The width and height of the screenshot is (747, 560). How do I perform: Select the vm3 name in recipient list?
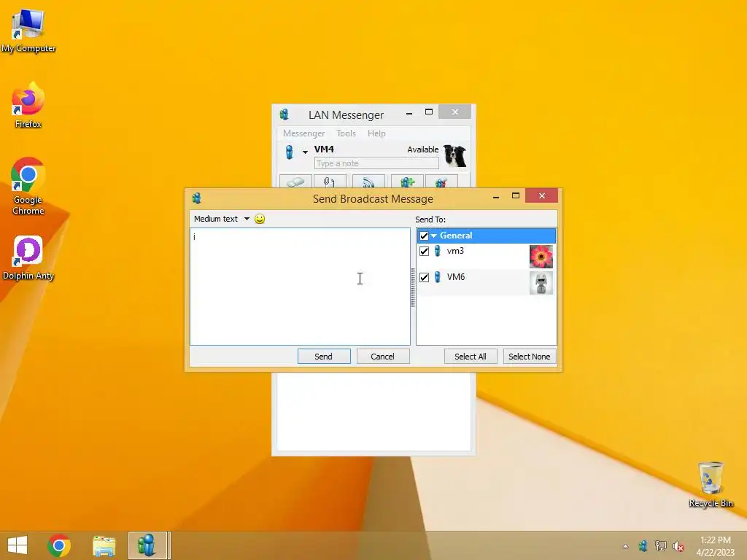pos(455,251)
